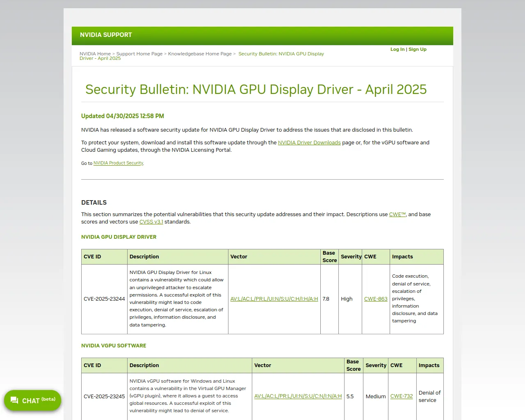Click the Denial of service impacts cell
This screenshot has width=525, height=420.
(430, 397)
